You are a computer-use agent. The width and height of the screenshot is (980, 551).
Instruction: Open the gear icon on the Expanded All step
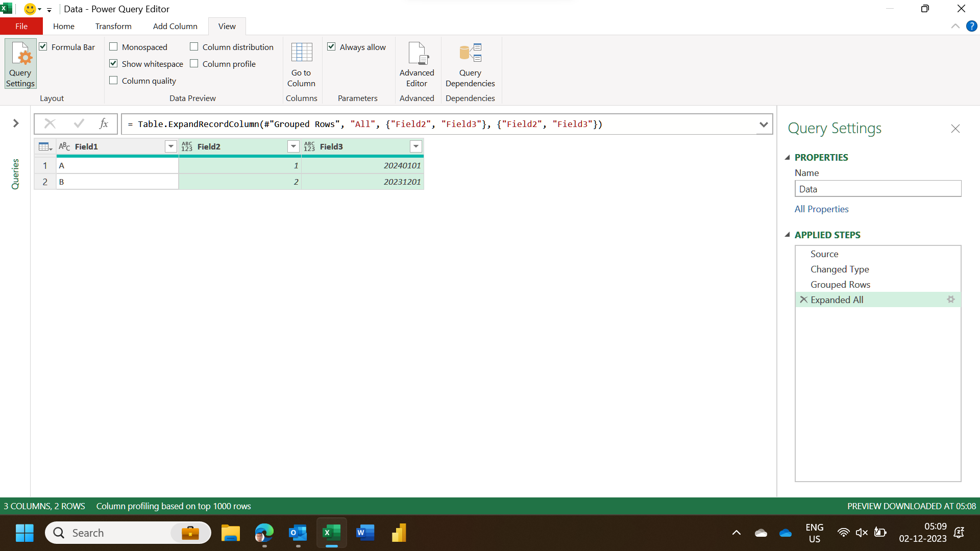(x=950, y=299)
